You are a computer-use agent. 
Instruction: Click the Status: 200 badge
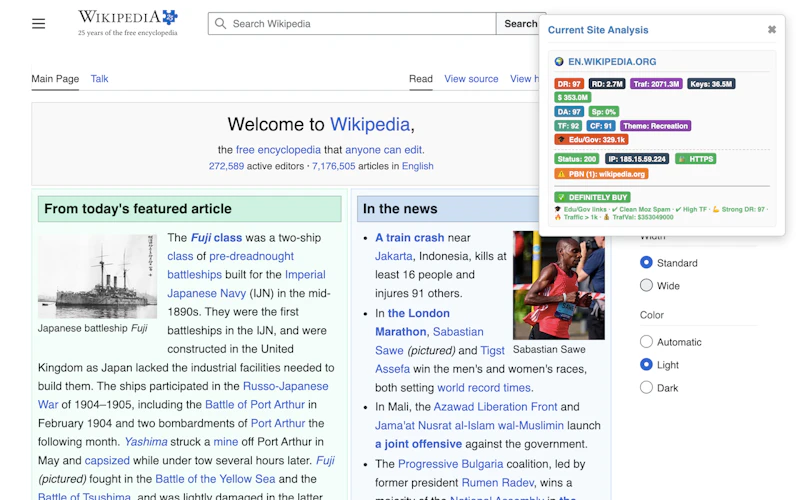pos(577,159)
